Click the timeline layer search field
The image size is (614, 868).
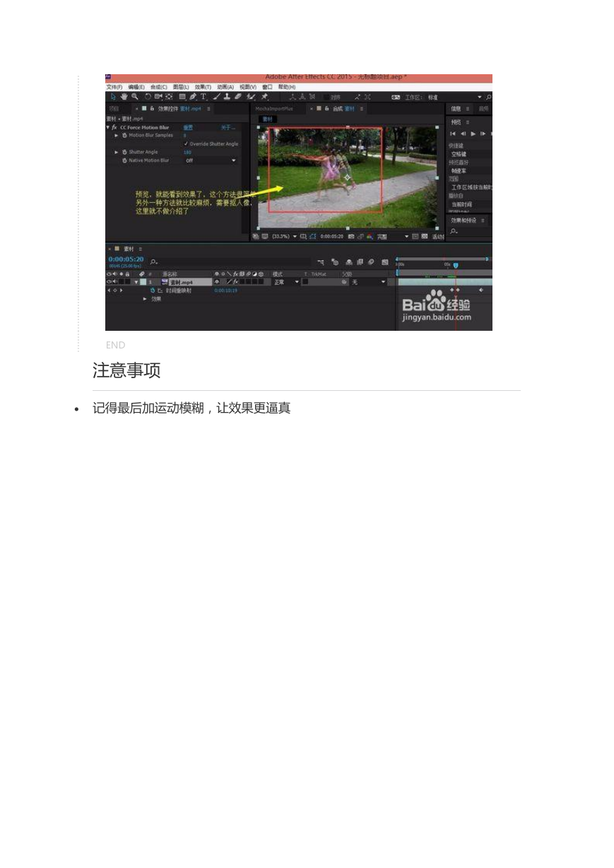[230, 262]
